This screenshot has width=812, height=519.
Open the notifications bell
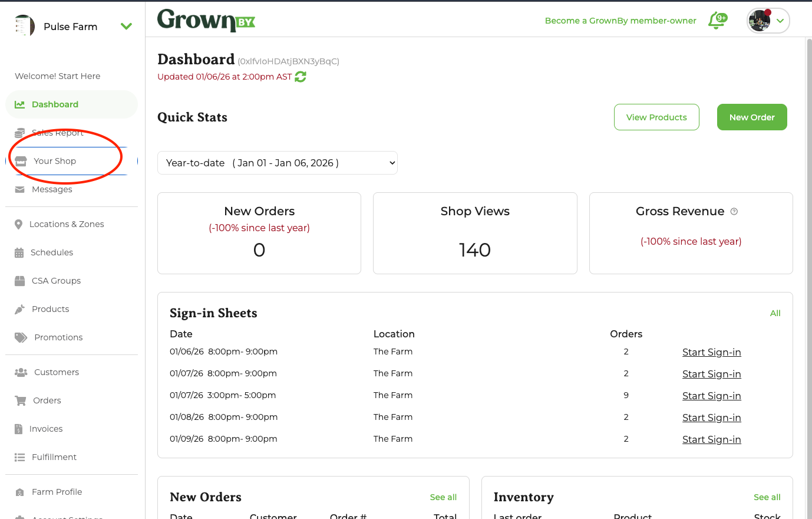[x=717, y=21]
